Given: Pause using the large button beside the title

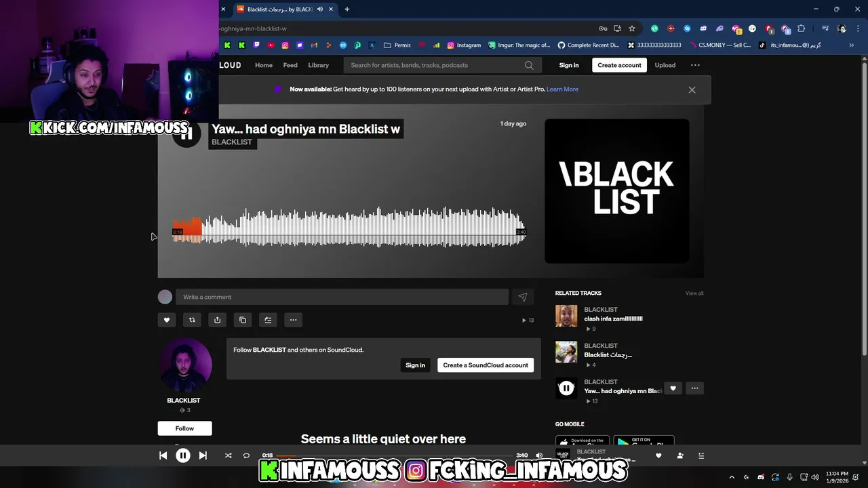Looking at the screenshot, I should point(186,133).
